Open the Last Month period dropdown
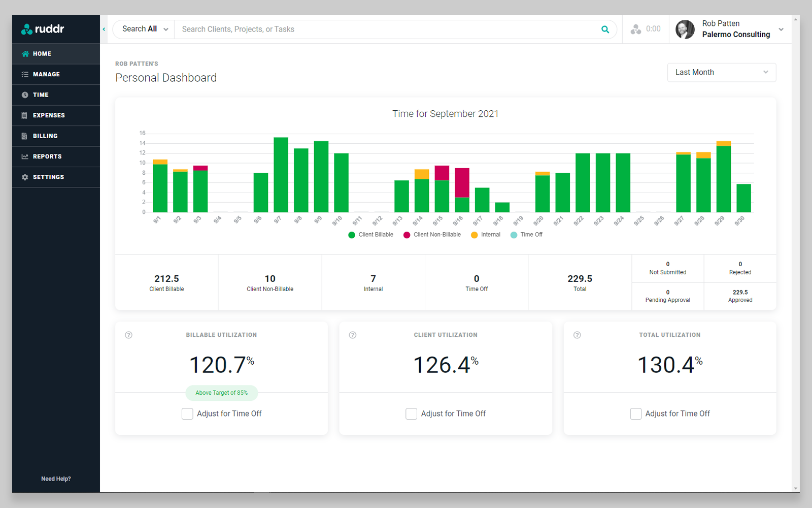This screenshot has height=508, width=812. (x=721, y=72)
